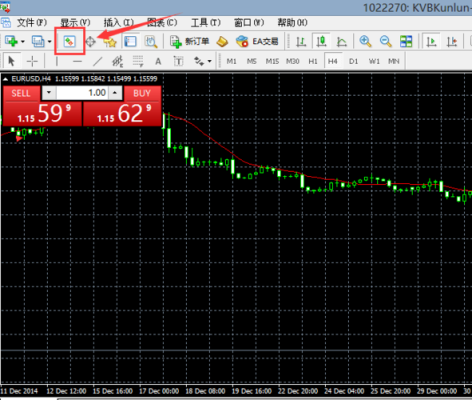
Task: Switch chart to bar chart style
Action: (301, 42)
